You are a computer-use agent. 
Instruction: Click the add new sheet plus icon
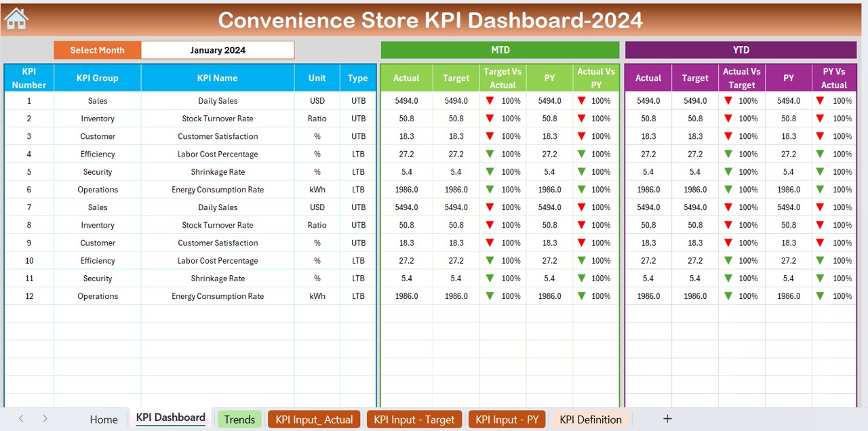[667, 419]
